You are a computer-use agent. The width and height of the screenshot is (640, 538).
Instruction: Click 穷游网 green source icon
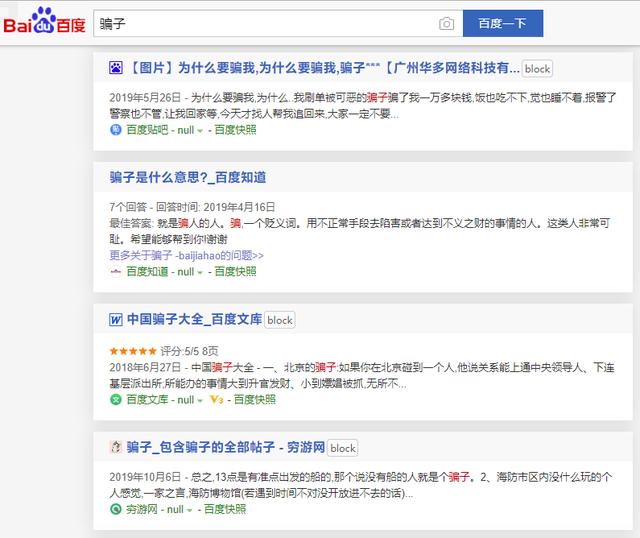(x=116, y=509)
